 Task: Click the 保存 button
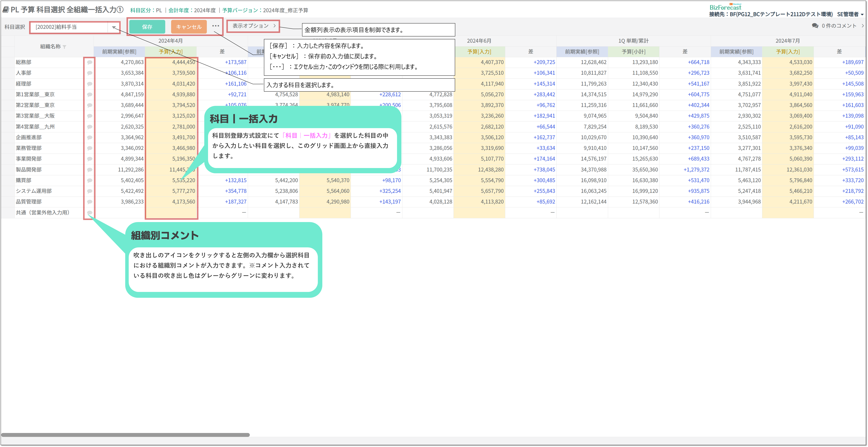coord(147,27)
